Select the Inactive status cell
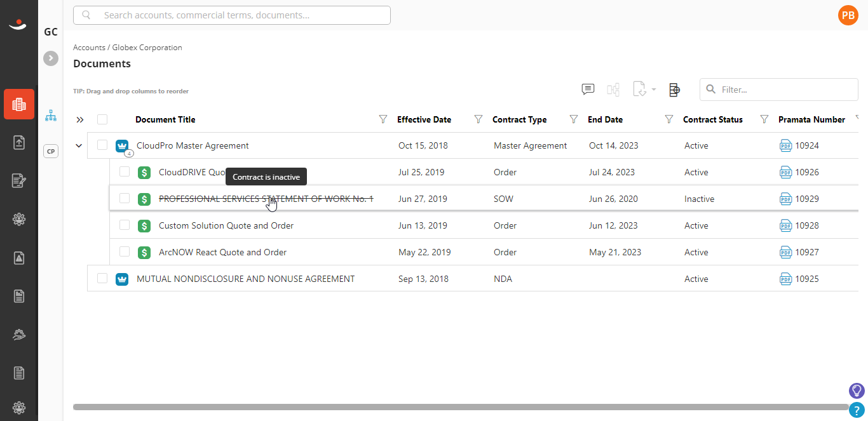Viewport: 868px width, 421px height. 699,199
